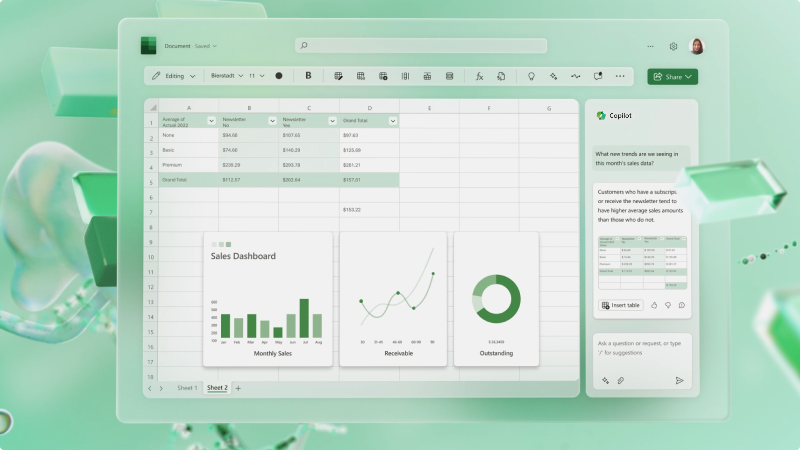
Task: Open the Grand Total column filter
Action: click(392, 121)
